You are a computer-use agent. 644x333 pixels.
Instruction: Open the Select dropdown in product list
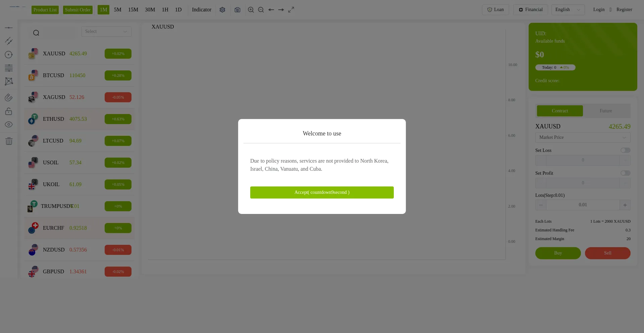click(106, 32)
